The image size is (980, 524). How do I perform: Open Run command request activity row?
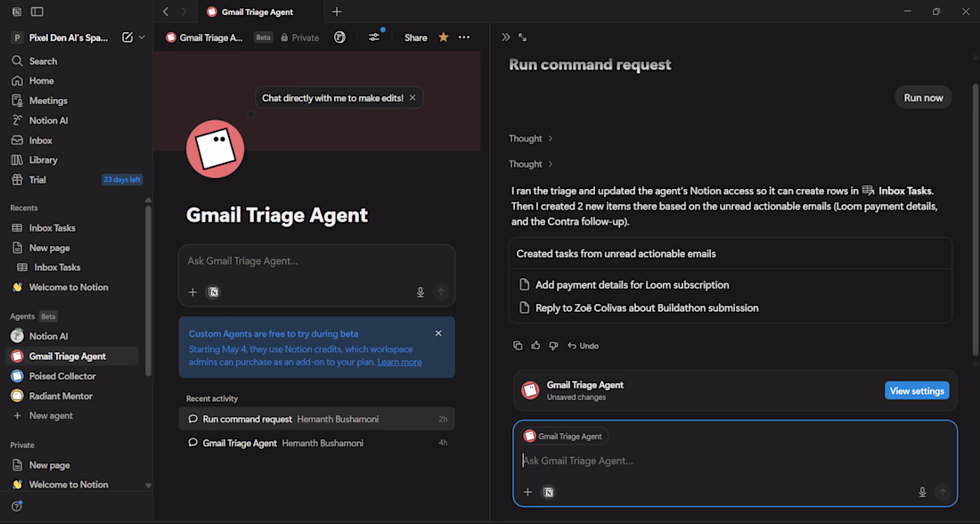(x=317, y=419)
